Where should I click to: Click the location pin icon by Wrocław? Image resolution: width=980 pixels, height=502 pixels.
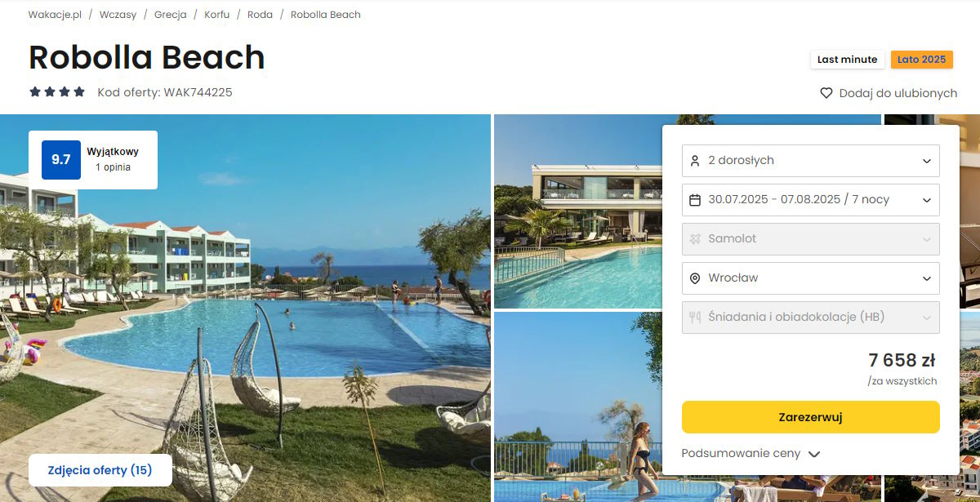tap(695, 278)
